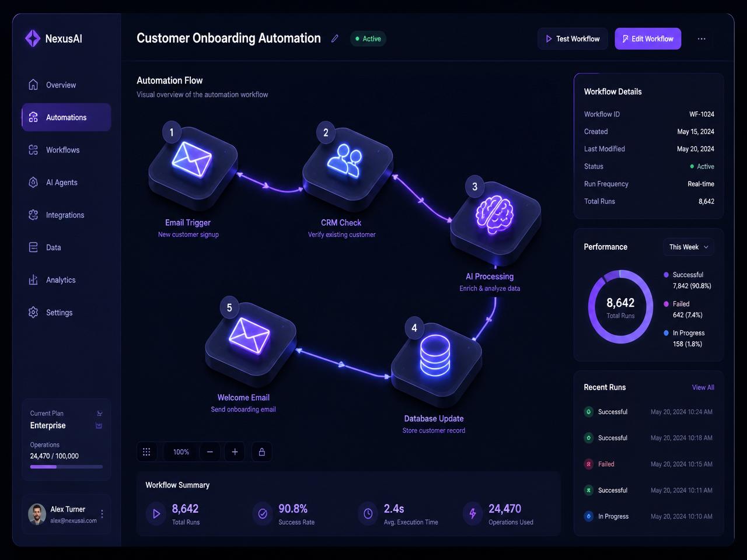The width and height of the screenshot is (747, 560).
Task: Click alex@nexusai.com email text
Action: pyautogui.click(x=74, y=520)
